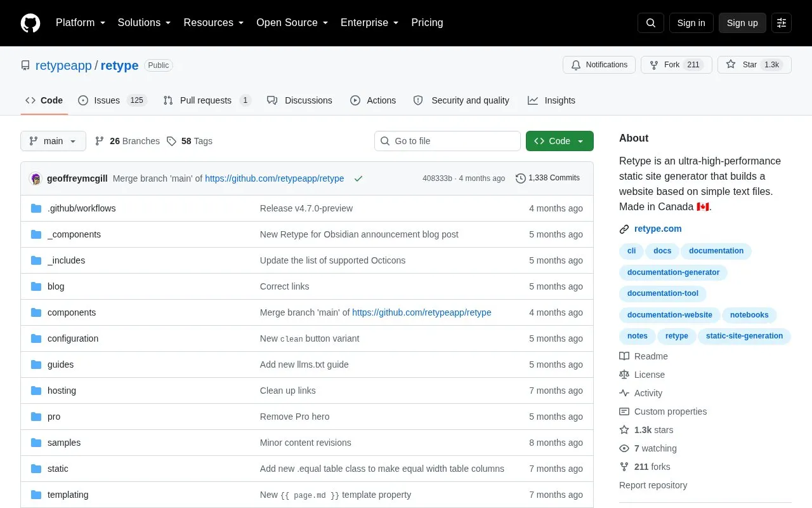View the 26 Branches link
Image resolution: width=812 pixels, height=508 pixels.
pyautogui.click(x=128, y=141)
